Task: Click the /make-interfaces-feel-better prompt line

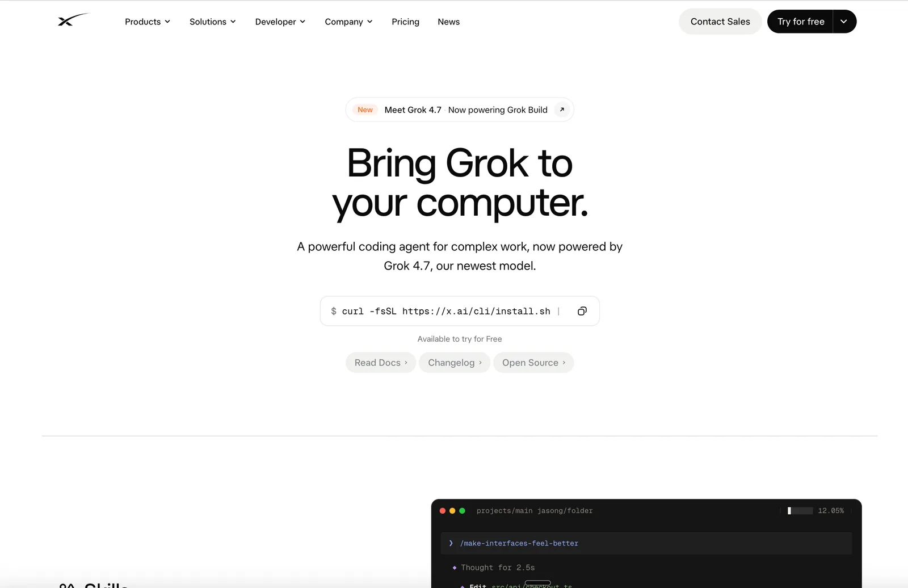Action: click(x=646, y=543)
